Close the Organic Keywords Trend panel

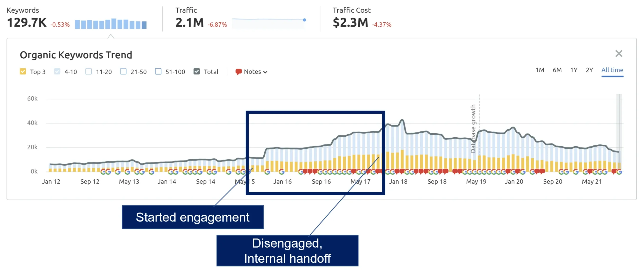618,54
